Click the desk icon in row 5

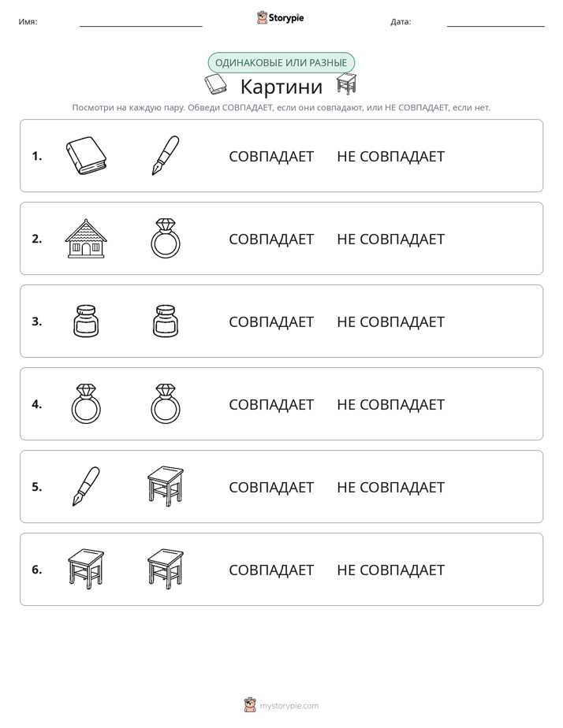tap(166, 486)
